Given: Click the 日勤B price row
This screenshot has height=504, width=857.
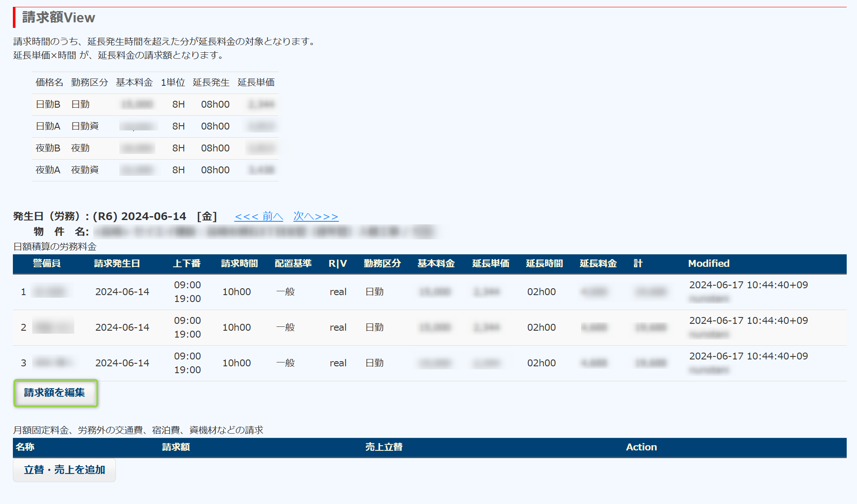Looking at the screenshot, I should [x=48, y=104].
